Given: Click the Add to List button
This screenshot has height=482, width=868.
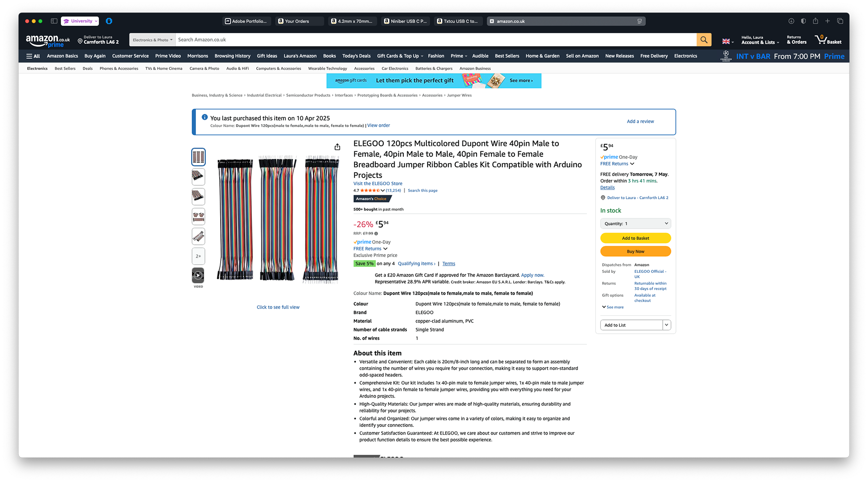Looking at the screenshot, I should point(631,325).
